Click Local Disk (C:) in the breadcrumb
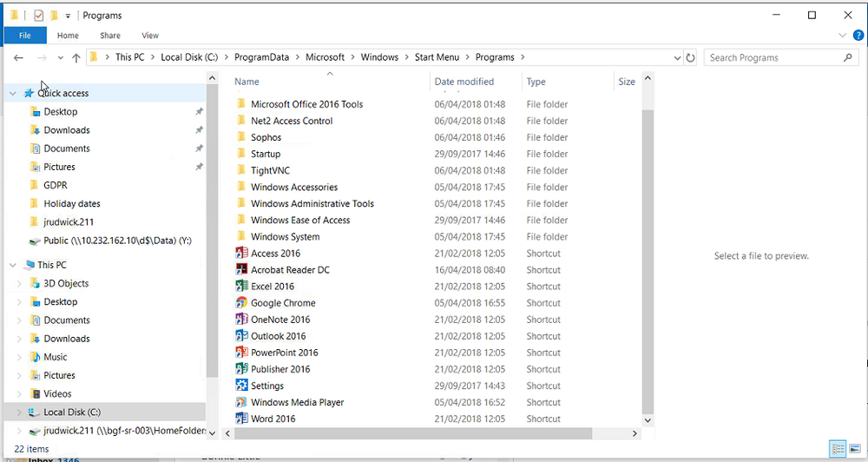Image resolution: width=868 pixels, height=462 pixels. pyautogui.click(x=189, y=57)
